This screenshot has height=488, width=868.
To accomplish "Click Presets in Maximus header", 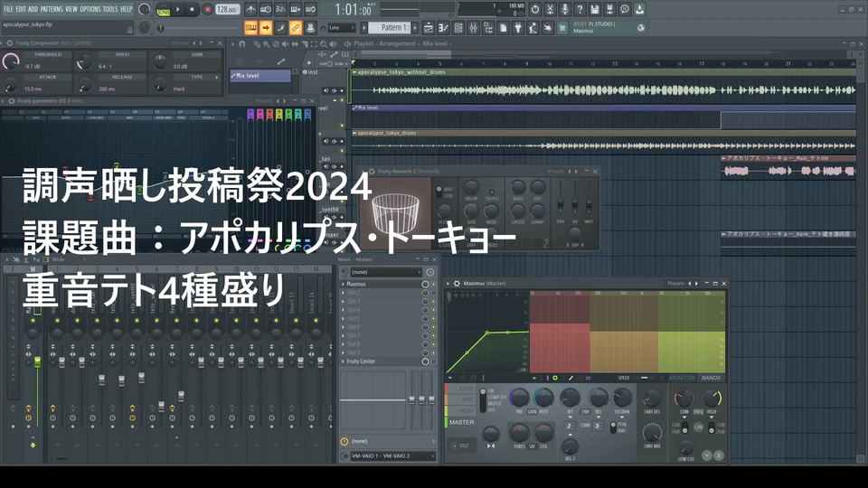I will 676,283.
